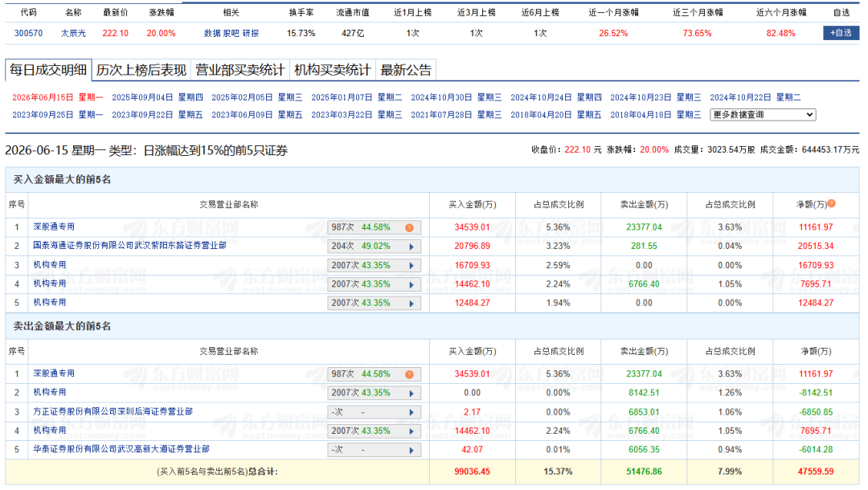This screenshot has height=490, width=868.
Task: Expand arrow in 方正证券深圳后海 row
Action: tap(411, 412)
